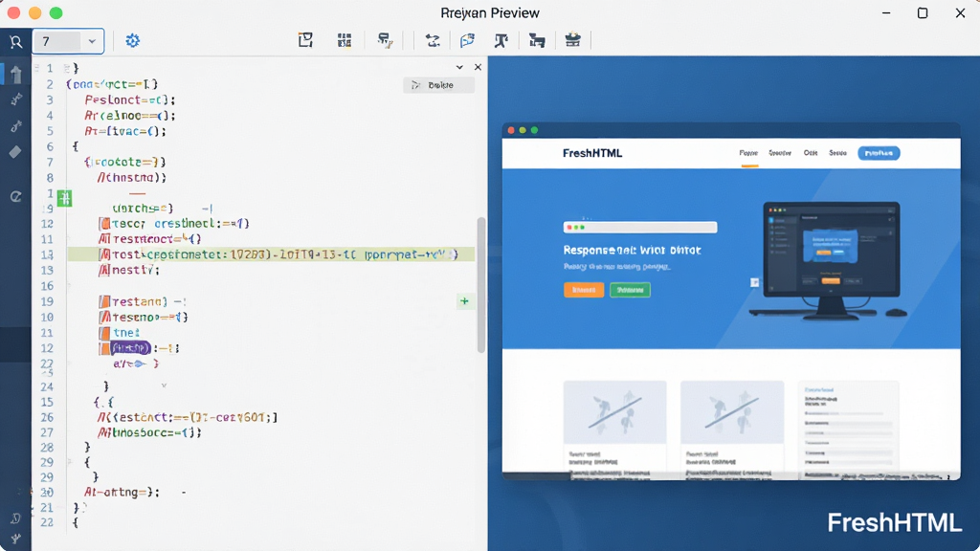Click the fold marker on line 1
The image size is (980, 551).
66,68
